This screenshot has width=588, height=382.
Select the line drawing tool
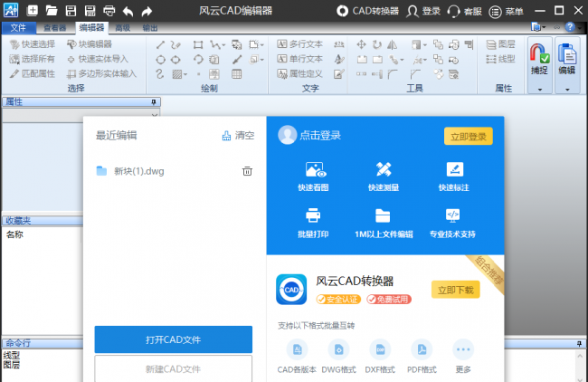[160, 45]
